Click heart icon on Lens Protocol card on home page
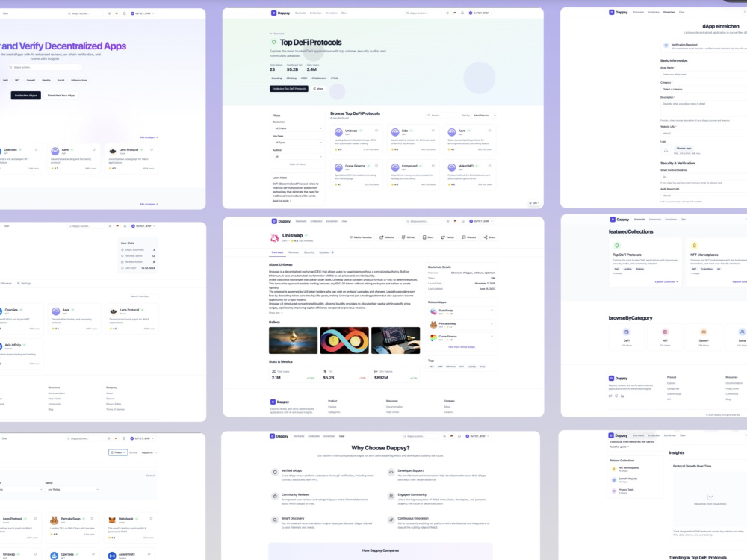 pos(152,149)
